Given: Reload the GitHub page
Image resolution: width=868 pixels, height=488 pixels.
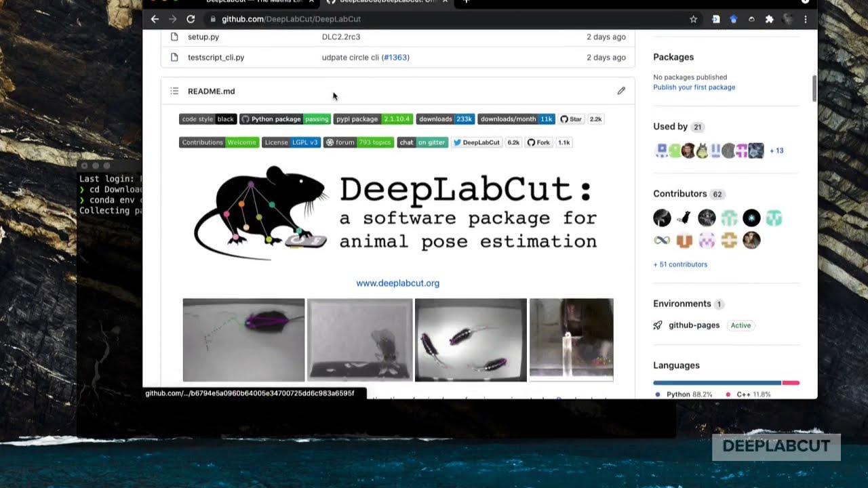Looking at the screenshot, I should click(191, 19).
